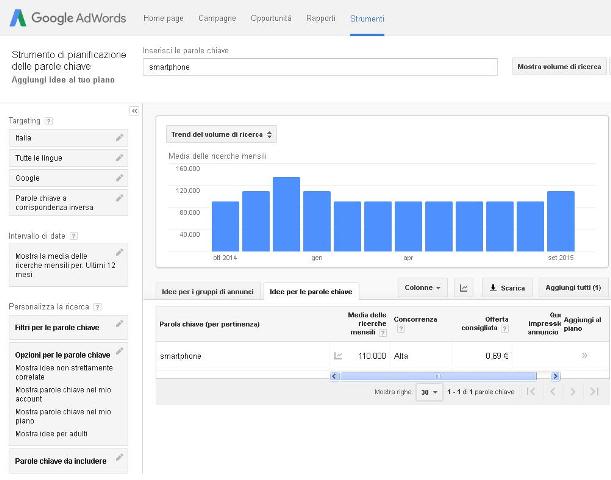Click Aggiungi tutti (1) button

click(573, 288)
